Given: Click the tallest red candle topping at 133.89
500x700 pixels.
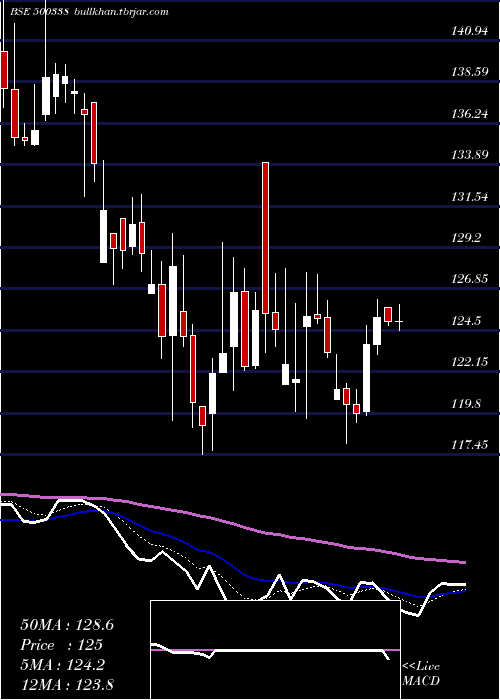Looking at the screenshot, I should [x=266, y=238].
